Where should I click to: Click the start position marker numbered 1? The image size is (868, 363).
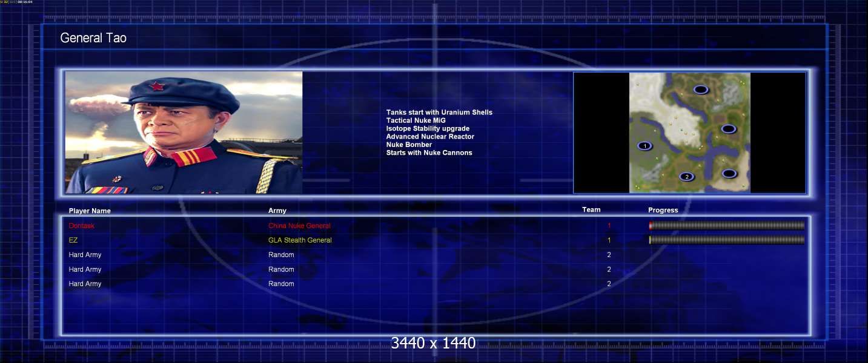click(x=645, y=146)
